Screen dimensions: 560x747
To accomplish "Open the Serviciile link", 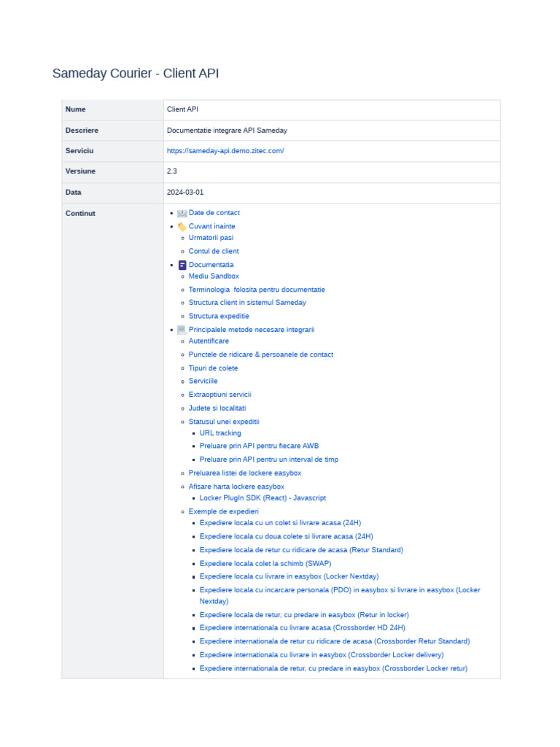I will (x=203, y=381).
